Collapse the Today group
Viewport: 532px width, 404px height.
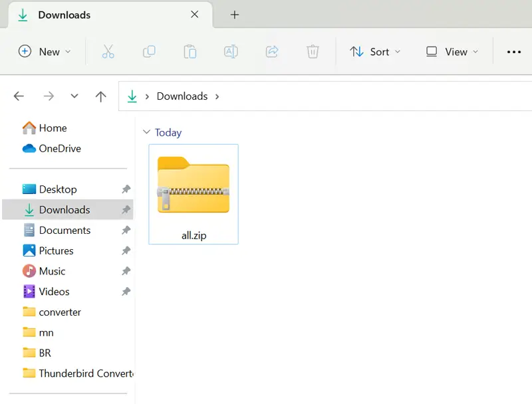(x=146, y=133)
